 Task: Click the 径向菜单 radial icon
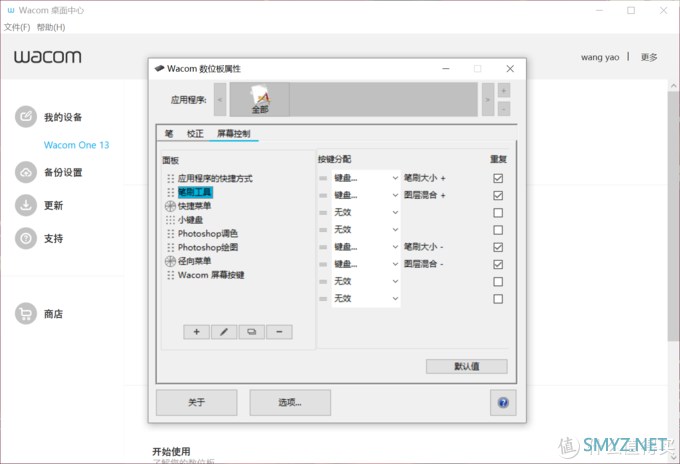point(170,261)
